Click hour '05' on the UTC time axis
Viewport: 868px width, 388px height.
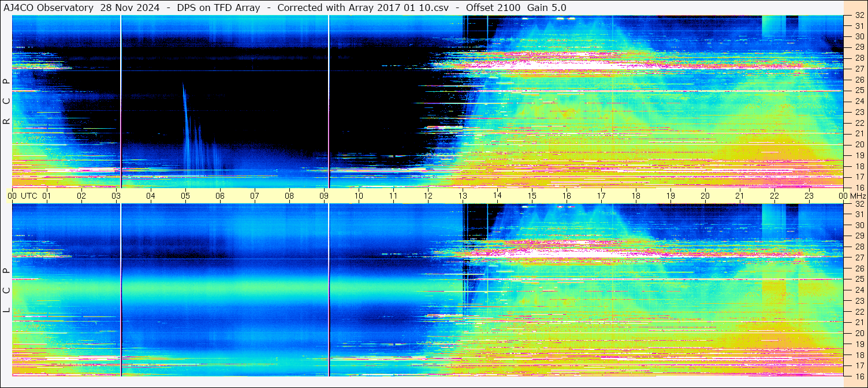click(x=185, y=196)
